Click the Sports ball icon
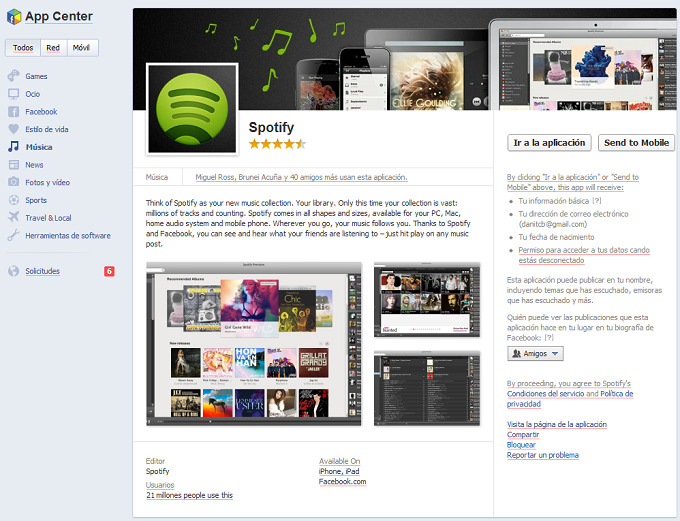Screen dimensions: 680x521 tap(13, 200)
